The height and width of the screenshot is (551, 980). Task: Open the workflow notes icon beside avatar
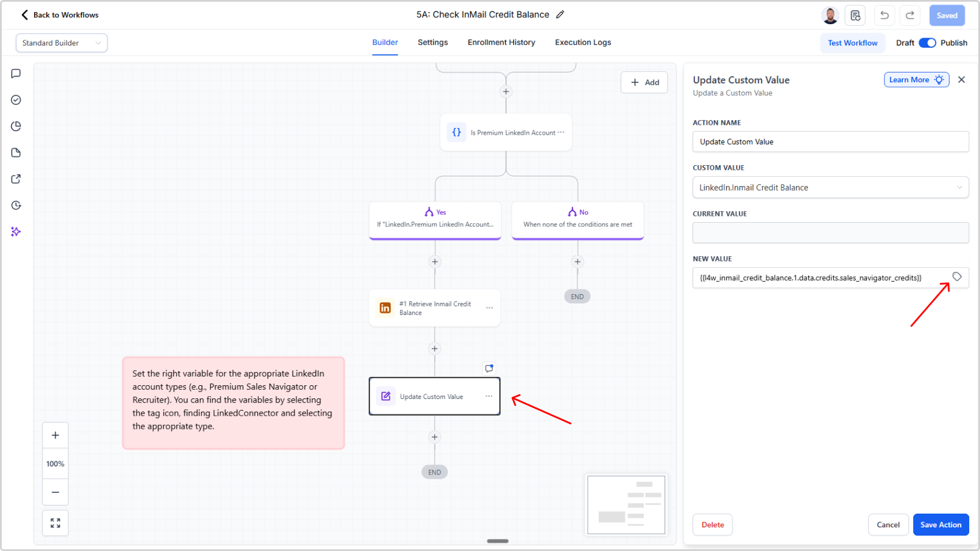click(855, 16)
